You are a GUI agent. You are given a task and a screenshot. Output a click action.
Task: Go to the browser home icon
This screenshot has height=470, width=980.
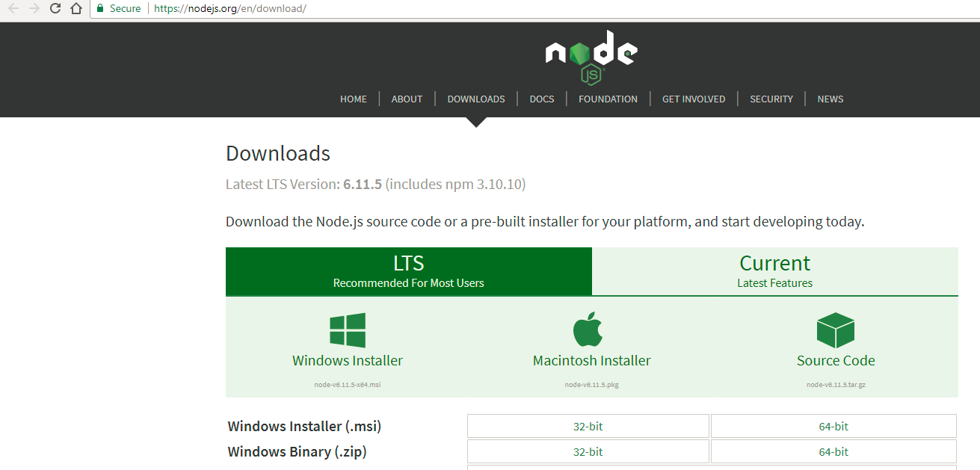tap(75, 9)
